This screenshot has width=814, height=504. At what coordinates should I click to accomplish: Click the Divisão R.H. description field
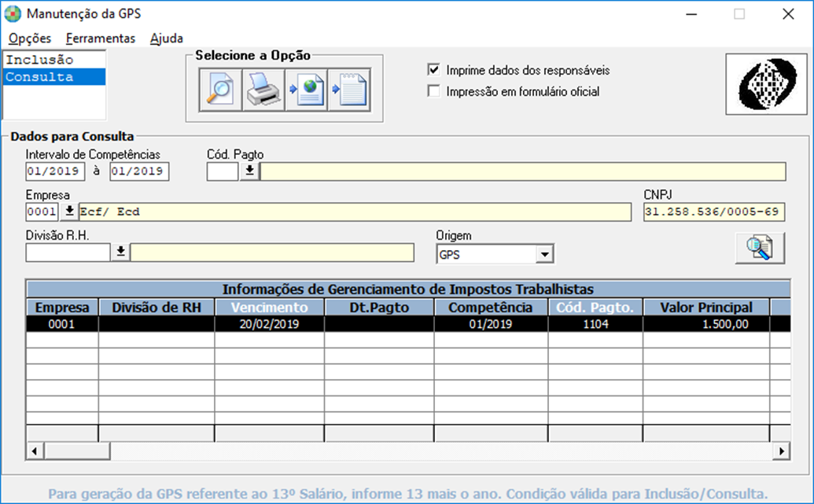[272, 252]
